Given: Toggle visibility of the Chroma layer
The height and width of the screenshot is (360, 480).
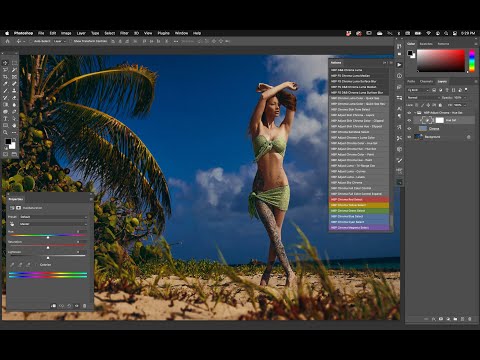Looking at the screenshot, I should pyautogui.click(x=409, y=129).
